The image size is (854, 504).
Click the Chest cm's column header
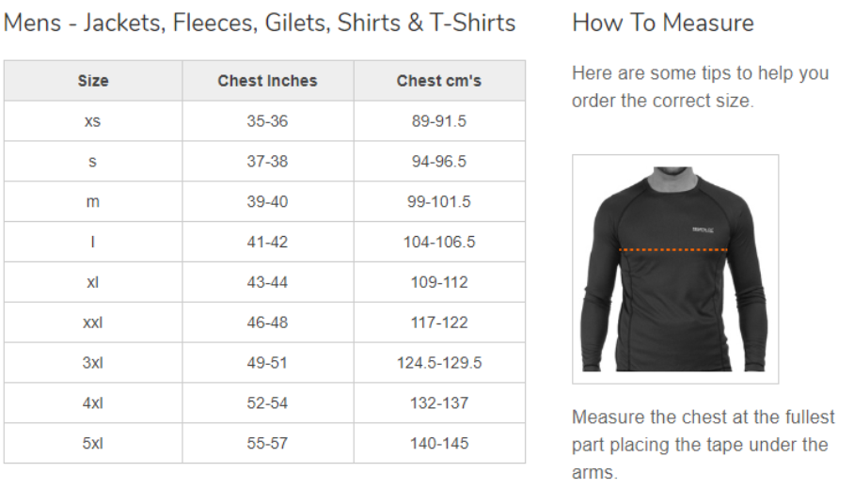click(439, 81)
